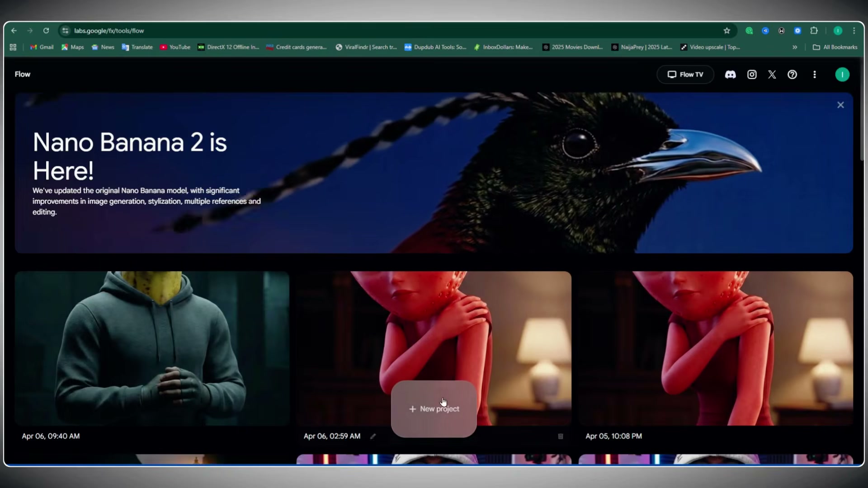Image resolution: width=868 pixels, height=488 pixels.
Task: Click the page vertical scrollbar
Action: (862, 110)
